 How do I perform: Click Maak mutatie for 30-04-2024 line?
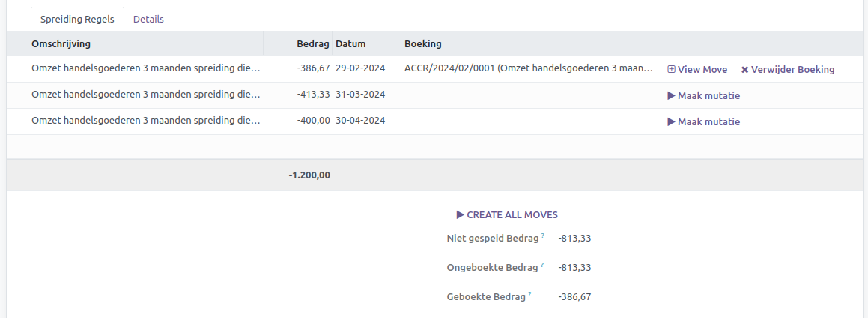point(703,121)
